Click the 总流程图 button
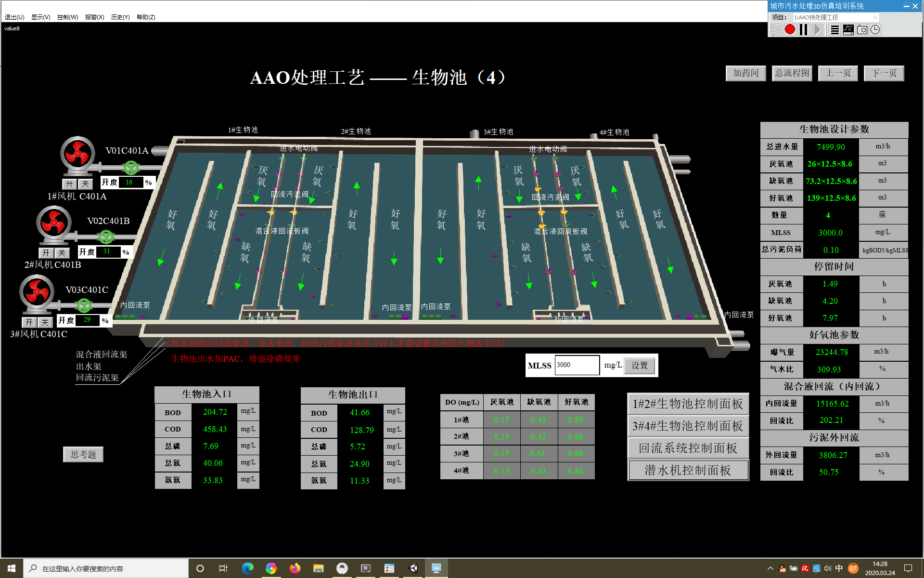This screenshot has height=578, width=924. tap(792, 73)
